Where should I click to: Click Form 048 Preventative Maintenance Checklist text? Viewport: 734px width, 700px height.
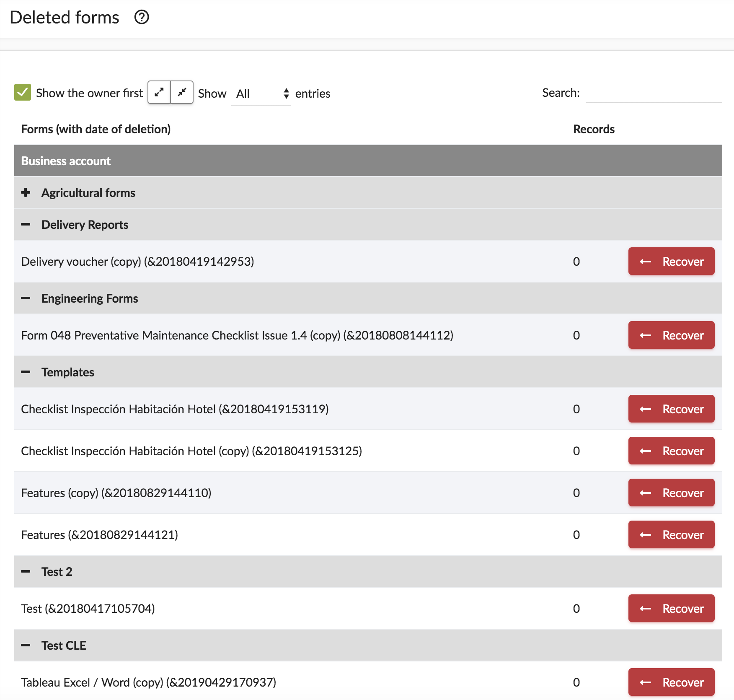click(237, 335)
